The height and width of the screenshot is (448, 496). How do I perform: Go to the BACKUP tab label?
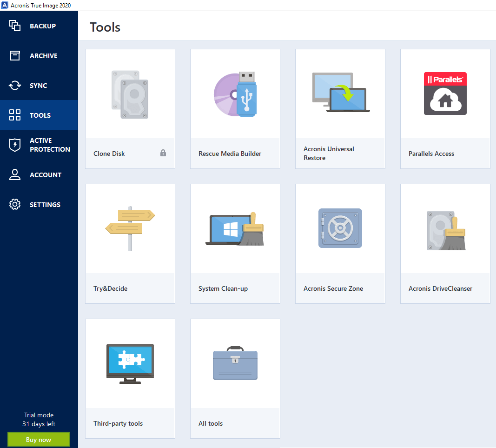point(43,26)
